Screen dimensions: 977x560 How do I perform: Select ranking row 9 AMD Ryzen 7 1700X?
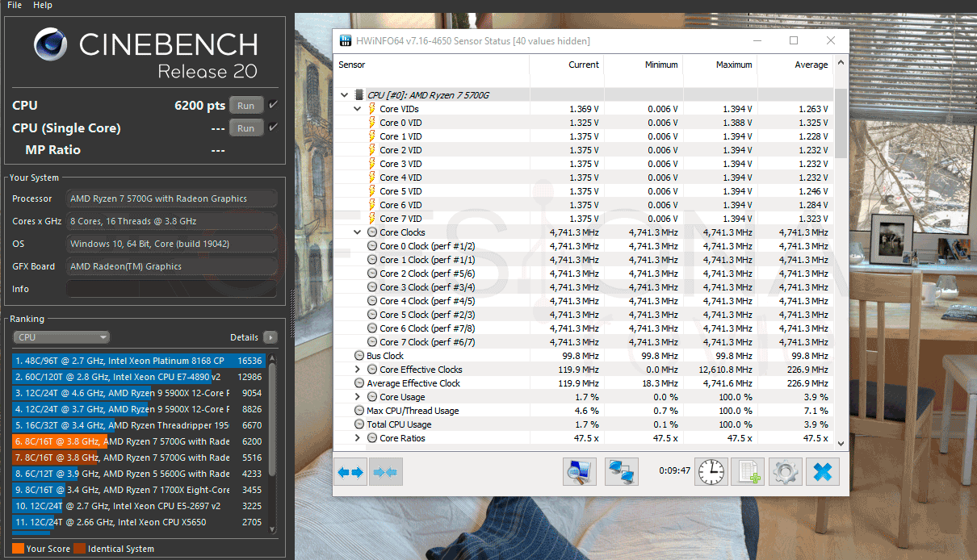pyautogui.click(x=139, y=490)
